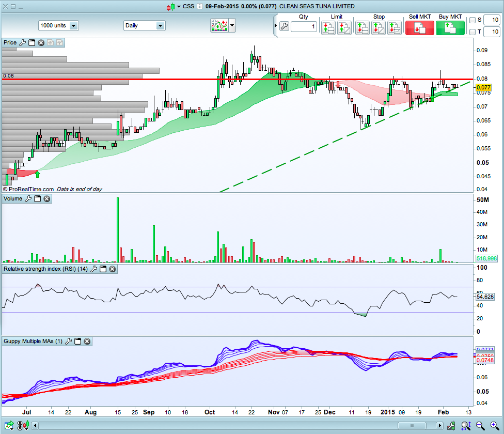Viewport: 504px width, 434px height.
Task: Click the Volume panel label
Action: pos(13,199)
